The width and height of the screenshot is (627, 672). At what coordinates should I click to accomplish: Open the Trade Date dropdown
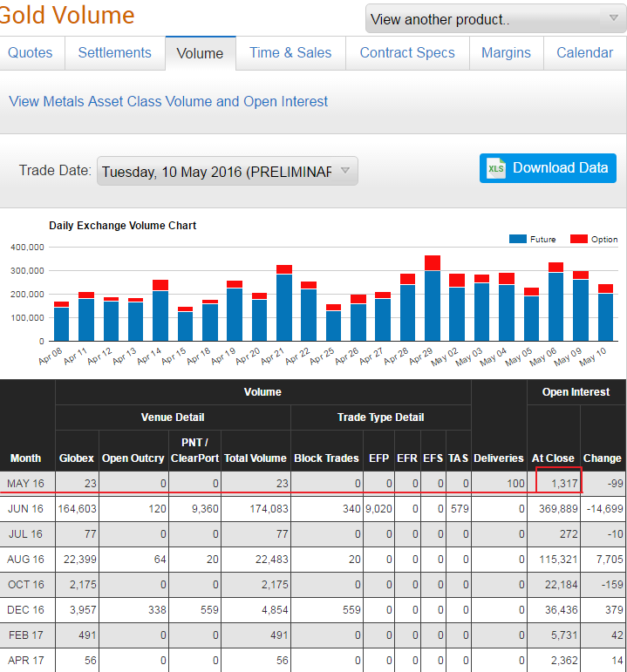click(x=228, y=171)
